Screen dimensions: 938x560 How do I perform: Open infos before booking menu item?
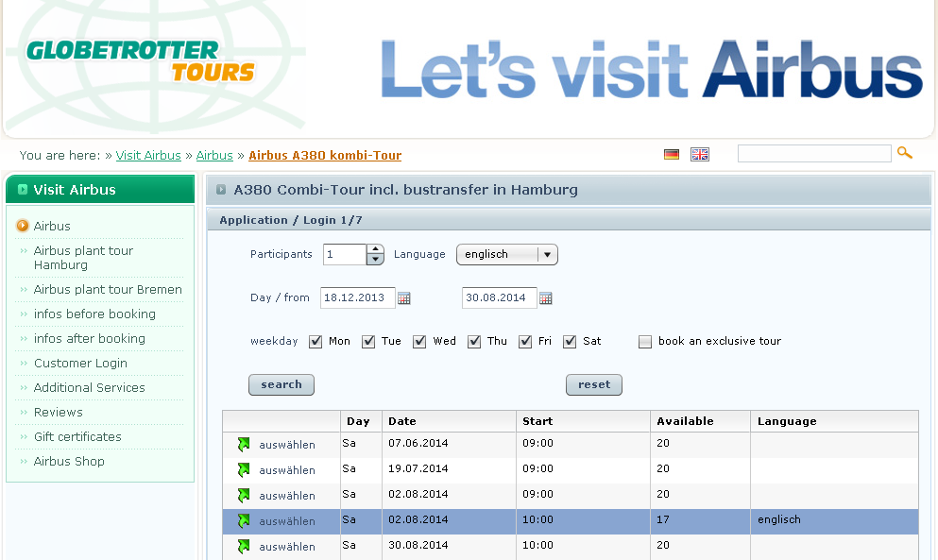pyautogui.click(x=94, y=314)
